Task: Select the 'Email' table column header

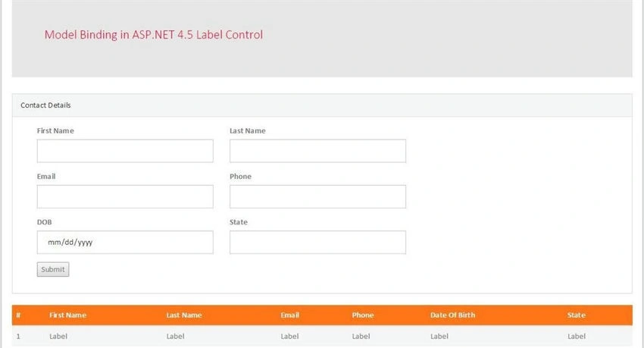Action: [x=290, y=315]
